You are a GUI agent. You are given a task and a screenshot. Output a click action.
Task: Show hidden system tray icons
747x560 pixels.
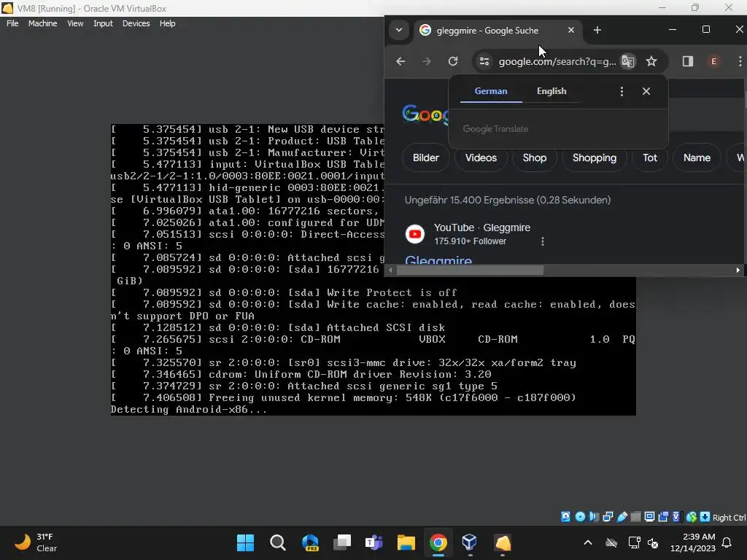pyautogui.click(x=588, y=542)
